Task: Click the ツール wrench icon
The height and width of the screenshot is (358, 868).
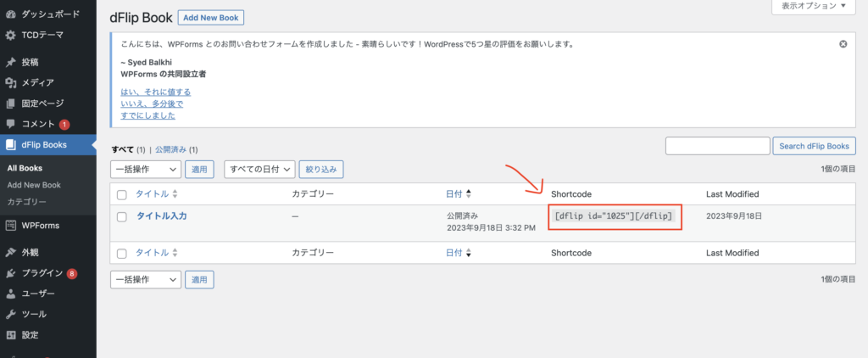Action: [10, 314]
